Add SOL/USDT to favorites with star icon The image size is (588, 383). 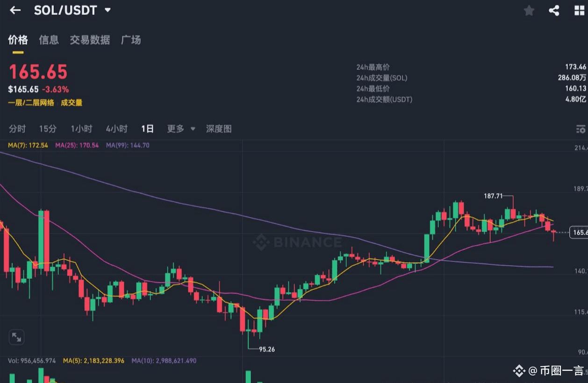(529, 10)
